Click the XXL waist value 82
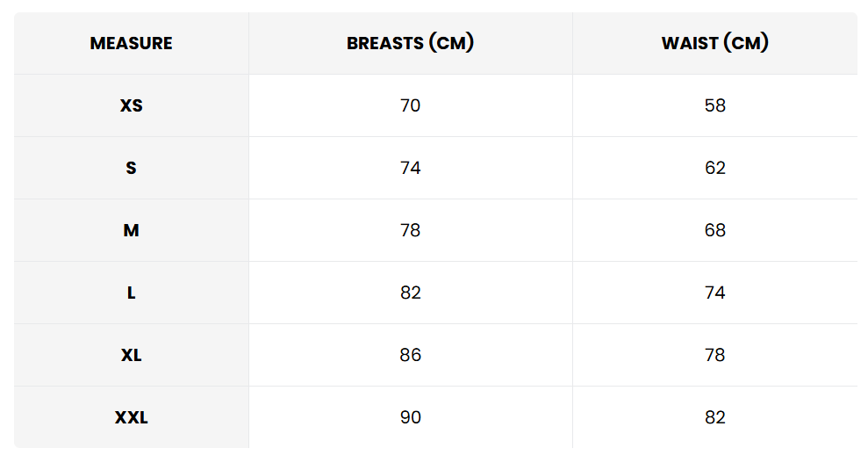Screen dimensions: 868x470 click(714, 417)
